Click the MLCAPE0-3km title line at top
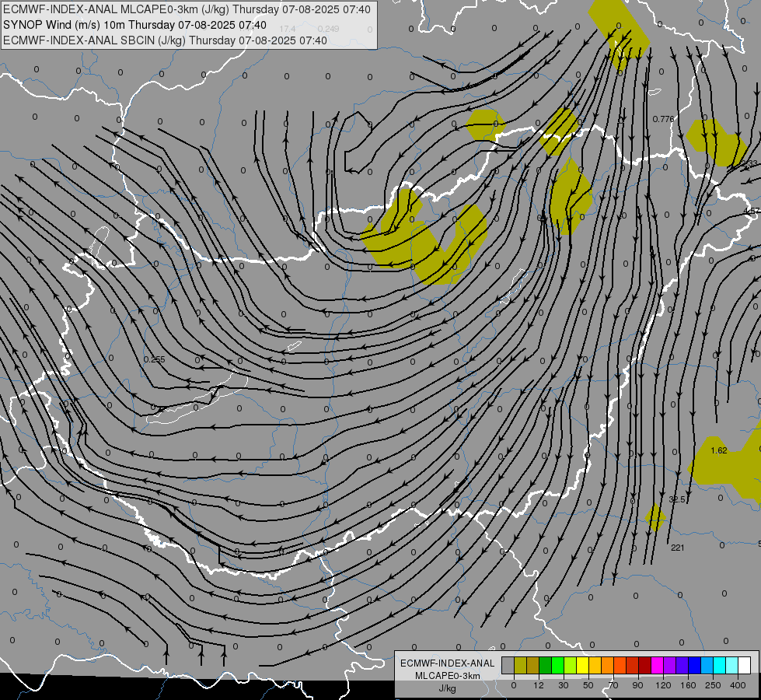Image resolution: width=761 pixels, height=700 pixels. (x=187, y=9)
